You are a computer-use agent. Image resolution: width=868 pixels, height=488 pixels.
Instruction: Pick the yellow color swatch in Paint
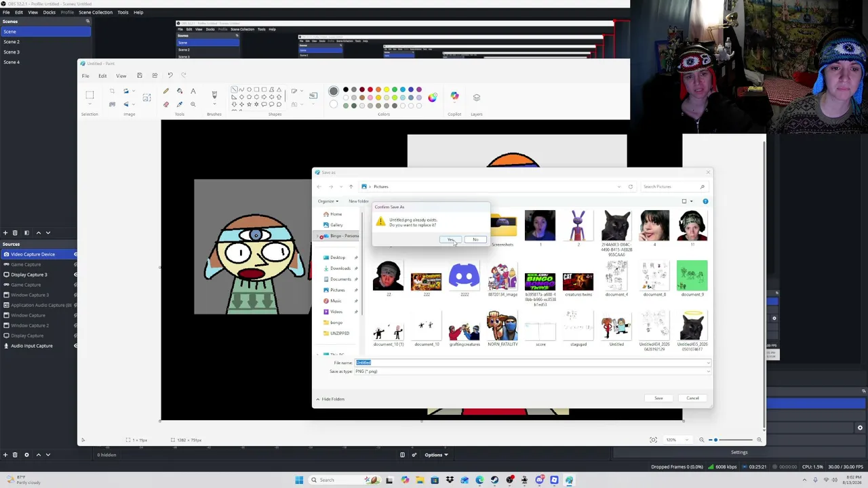387,89
